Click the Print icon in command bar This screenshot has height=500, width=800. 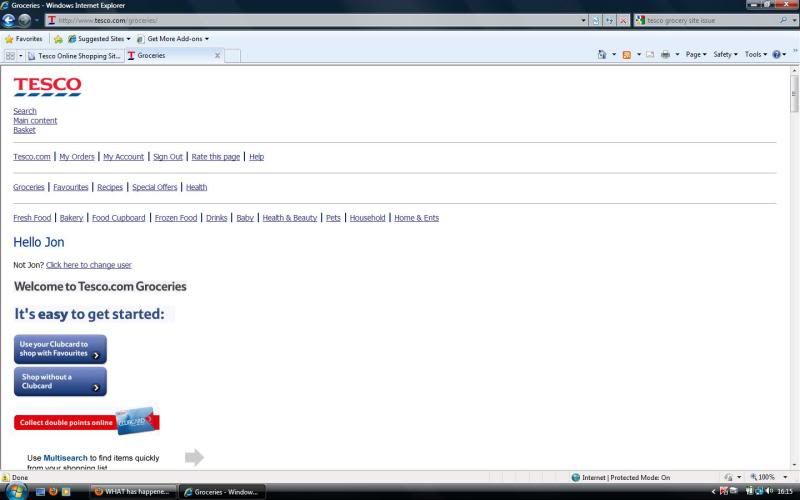point(665,55)
